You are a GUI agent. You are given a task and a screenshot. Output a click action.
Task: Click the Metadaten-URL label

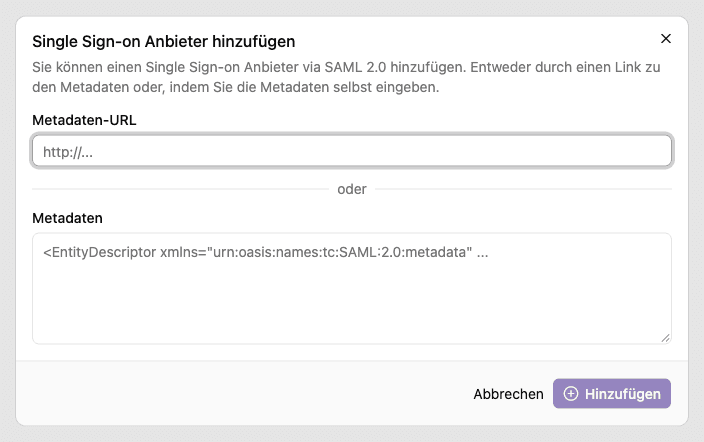coord(84,120)
